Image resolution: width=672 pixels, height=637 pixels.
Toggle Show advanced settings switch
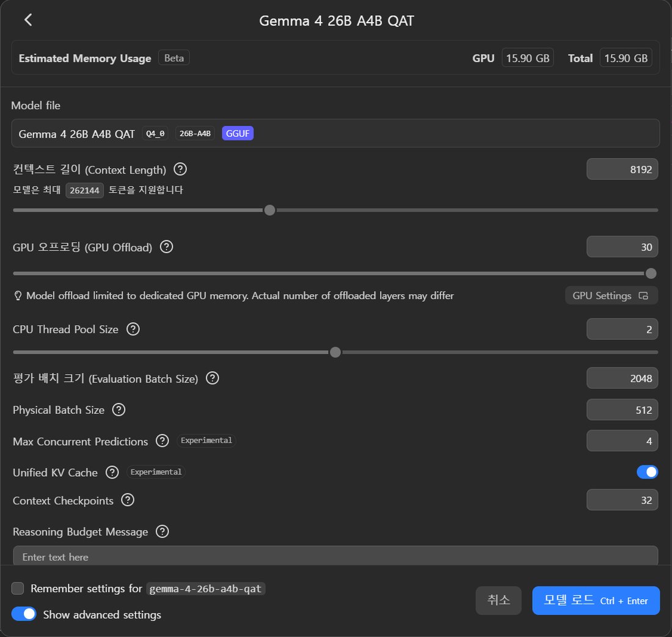pyautogui.click(x=24, y=614)
